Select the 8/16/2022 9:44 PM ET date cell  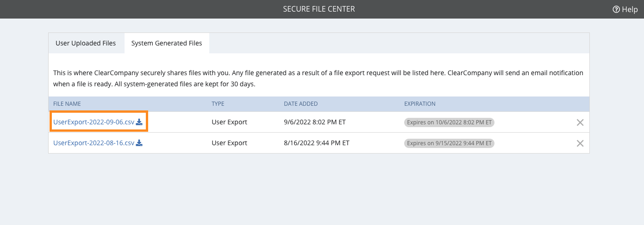pos(317,143)
